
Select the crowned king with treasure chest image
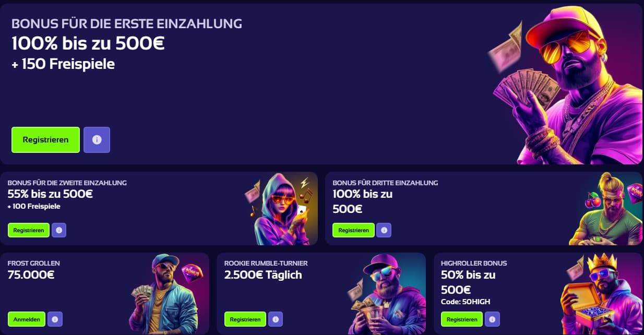point(603,293)
